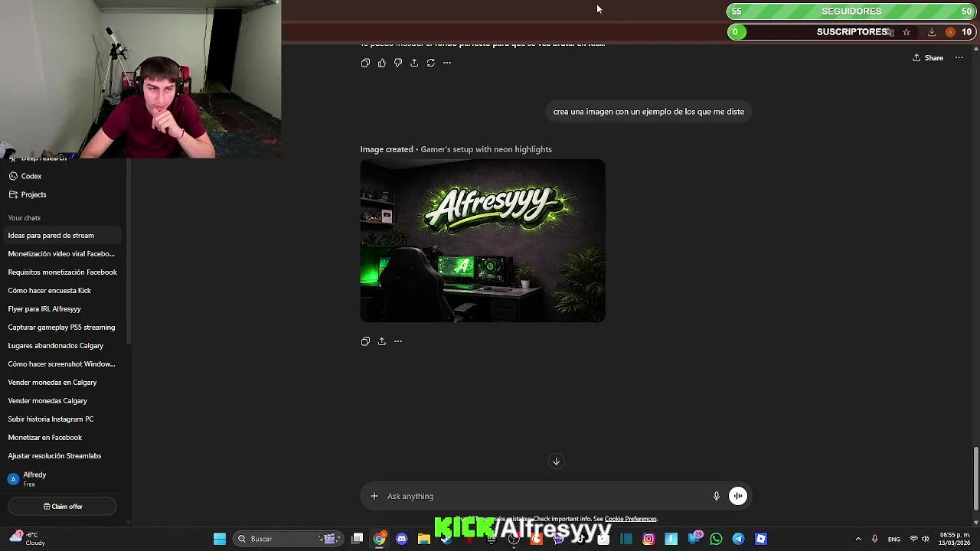This screenshot has width=980, height=551.
Task: Click the sidebar chat list scrollbar
Action: (129, 253)
